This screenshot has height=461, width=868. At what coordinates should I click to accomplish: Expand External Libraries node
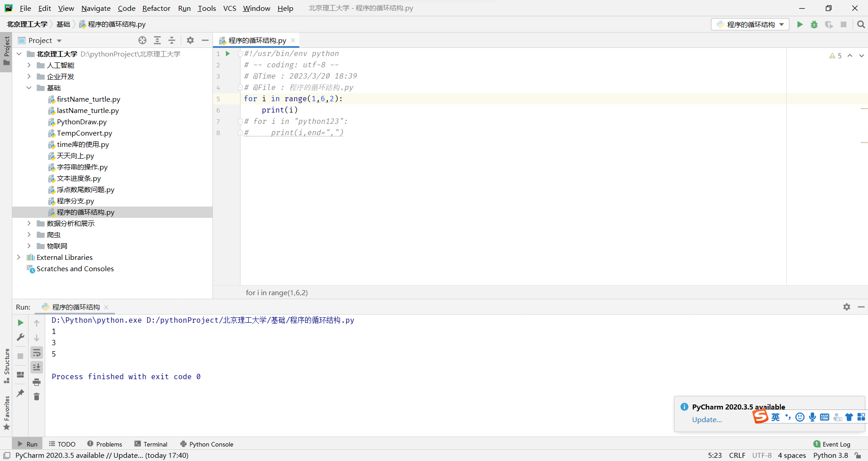(x=19, y=257)
